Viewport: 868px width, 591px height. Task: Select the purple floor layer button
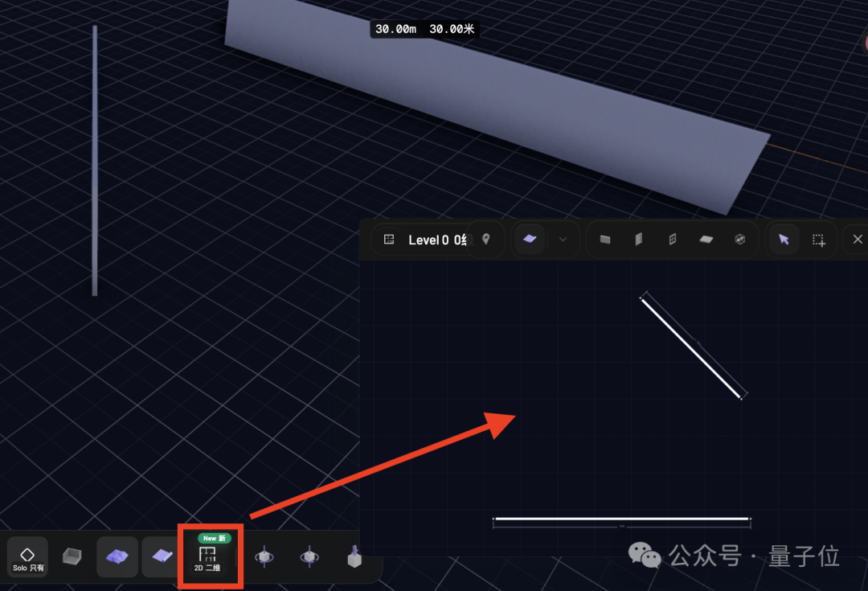tap(530, 239)
